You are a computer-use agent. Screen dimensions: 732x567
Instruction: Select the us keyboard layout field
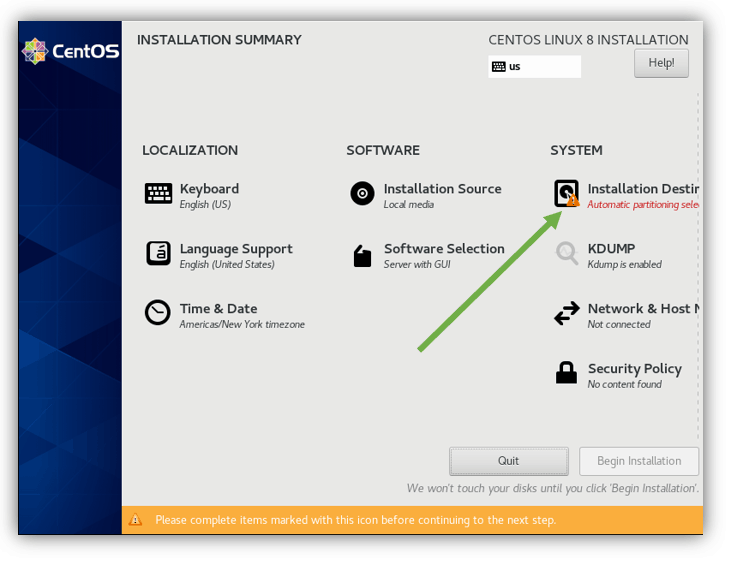(534, 67)
